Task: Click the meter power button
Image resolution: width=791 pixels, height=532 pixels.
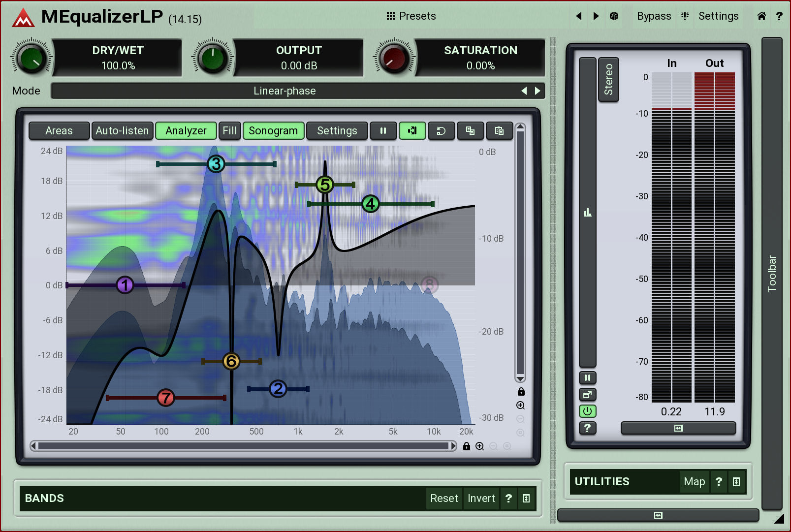Action: coord(587,411)
